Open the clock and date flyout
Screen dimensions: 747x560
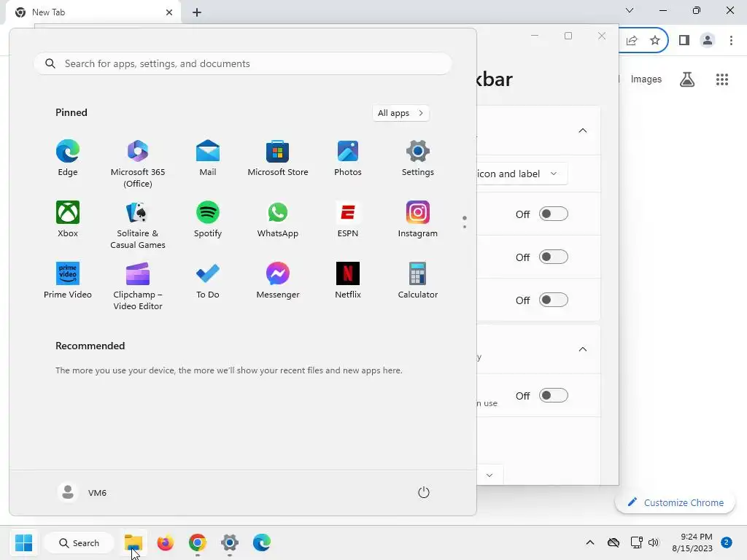pyautogui.click(x=692, y=542)
